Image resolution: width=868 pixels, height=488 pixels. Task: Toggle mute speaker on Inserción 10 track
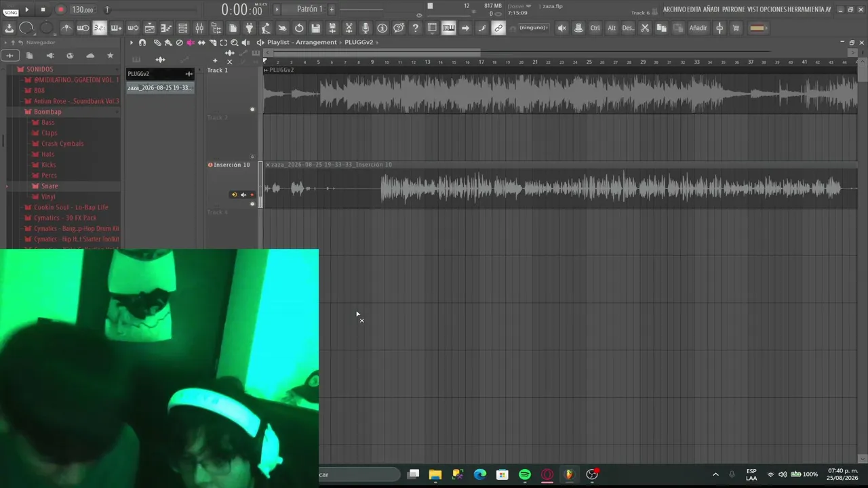243,195
